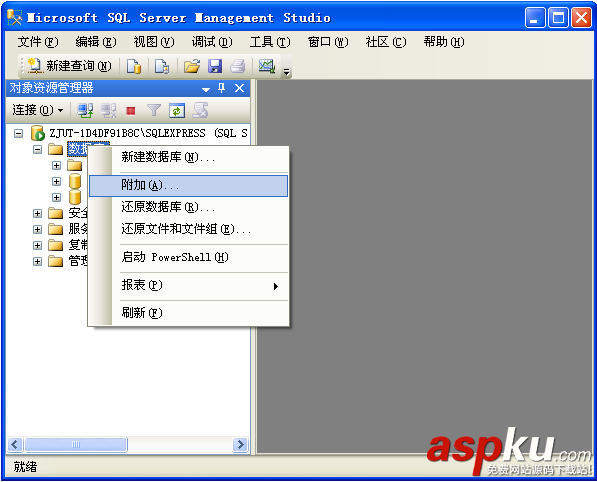
Task: Expand the first database cylinder node
Action: (57, 181)
